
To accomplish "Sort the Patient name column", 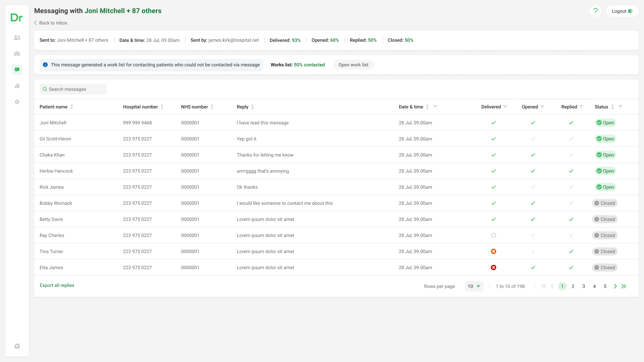I will click(x=71, y=107).
